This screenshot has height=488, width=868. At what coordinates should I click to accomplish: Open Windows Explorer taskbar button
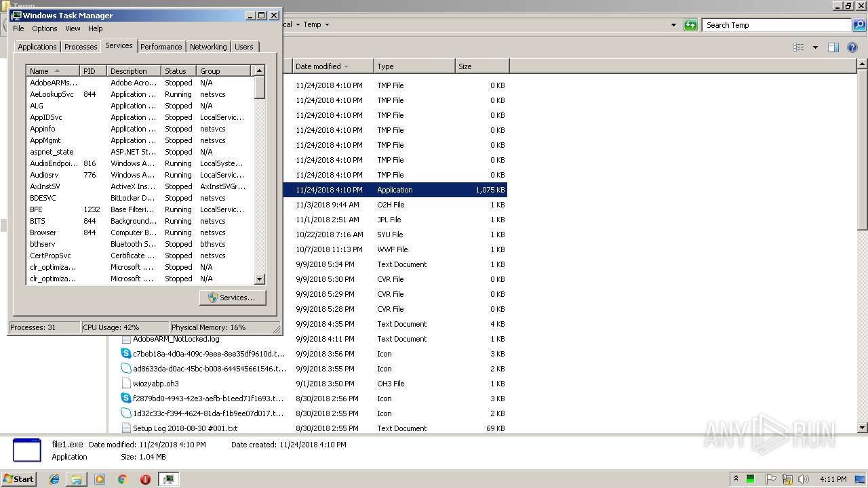click(77, 479)
